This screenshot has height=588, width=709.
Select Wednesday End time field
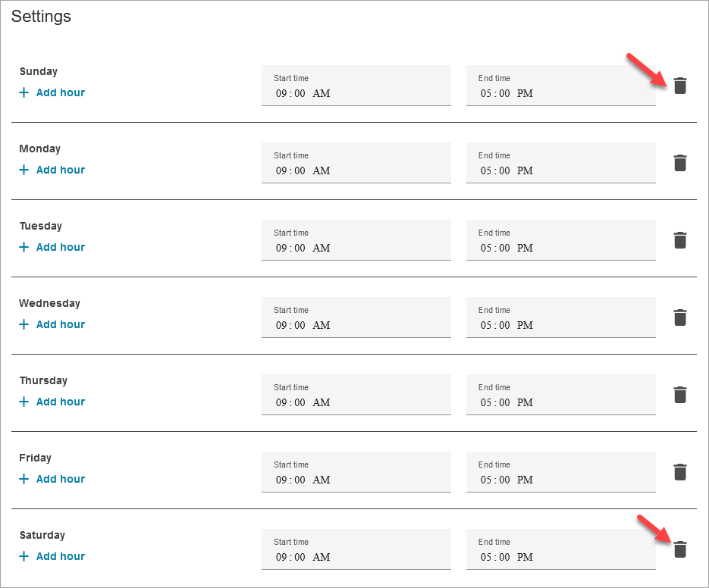tap(561, 317)
